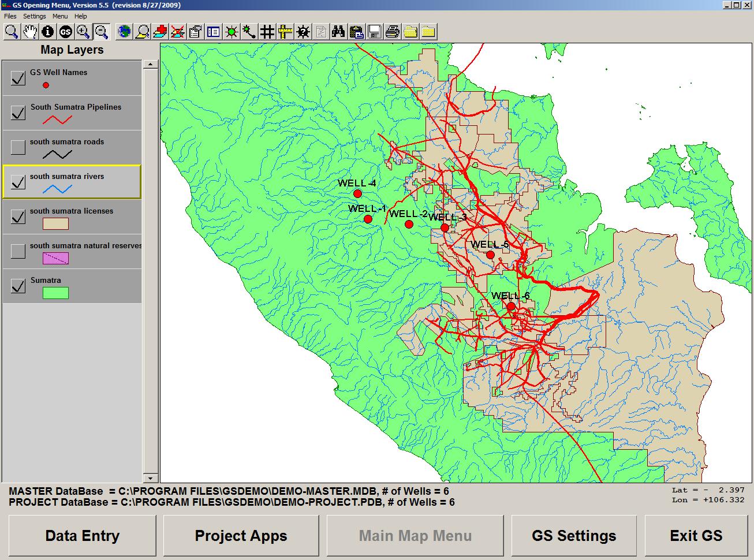Activate the ruler measure tool
Image resolution: width=754 pixels, height=560 pixels.
[284, 32]
